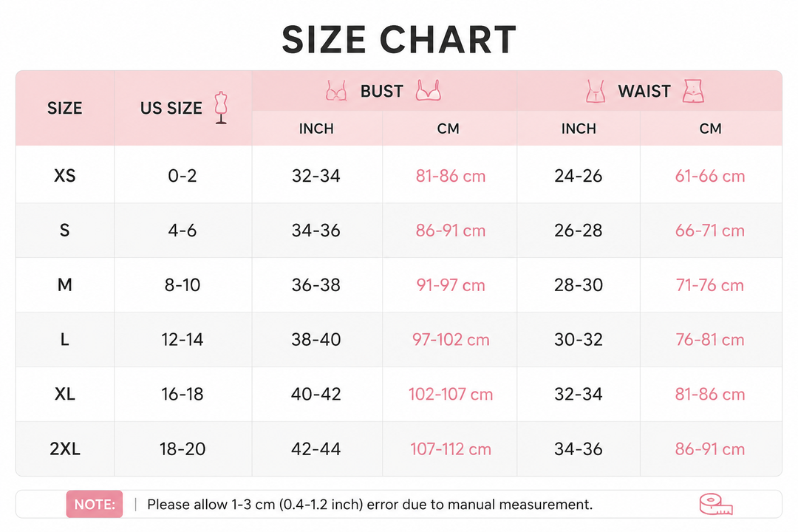Click the torso icon left of WAIST
This screenshot has height=532, width=798.
[596, 91]
